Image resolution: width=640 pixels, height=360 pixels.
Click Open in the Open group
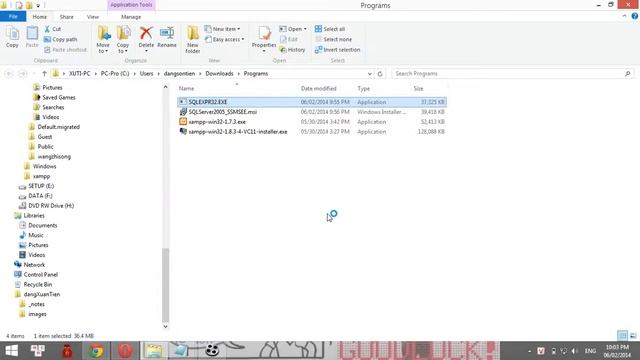pos(293,29)
